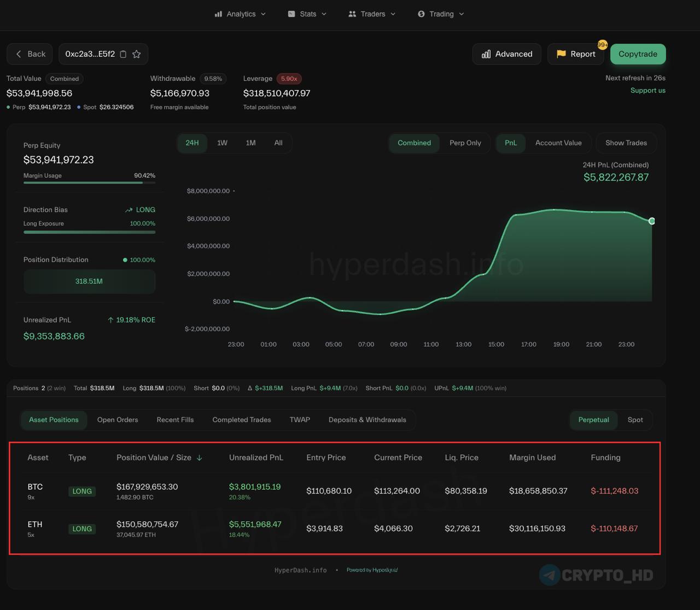The image size is (700, 610).
Task: Open the Traders dropdown
Action: (x=372, y=14)
